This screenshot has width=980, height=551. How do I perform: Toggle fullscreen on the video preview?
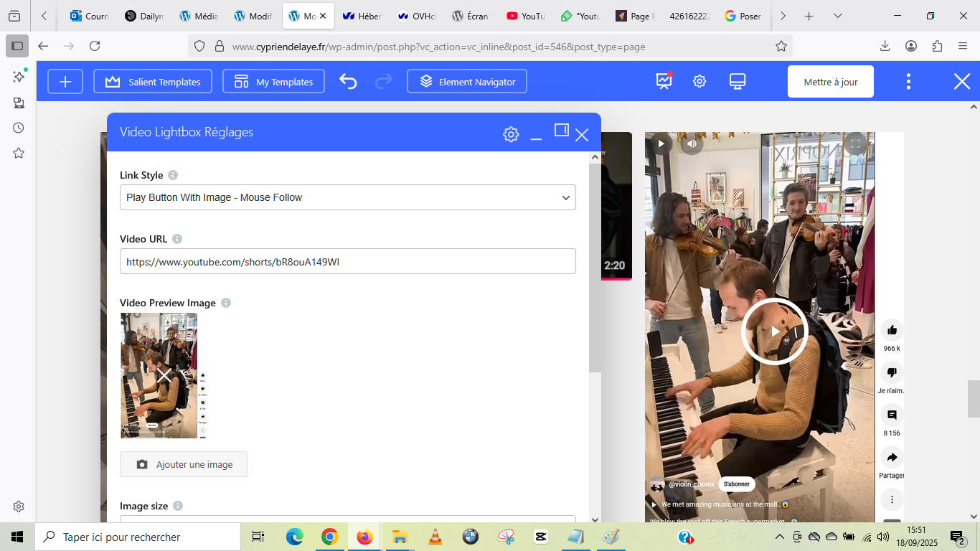tap(855, 143)
